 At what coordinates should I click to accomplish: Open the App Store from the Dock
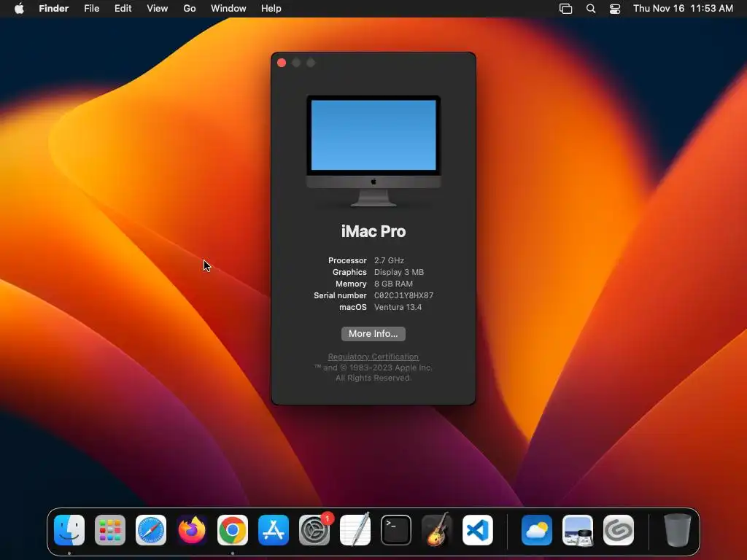pos(274,530)
